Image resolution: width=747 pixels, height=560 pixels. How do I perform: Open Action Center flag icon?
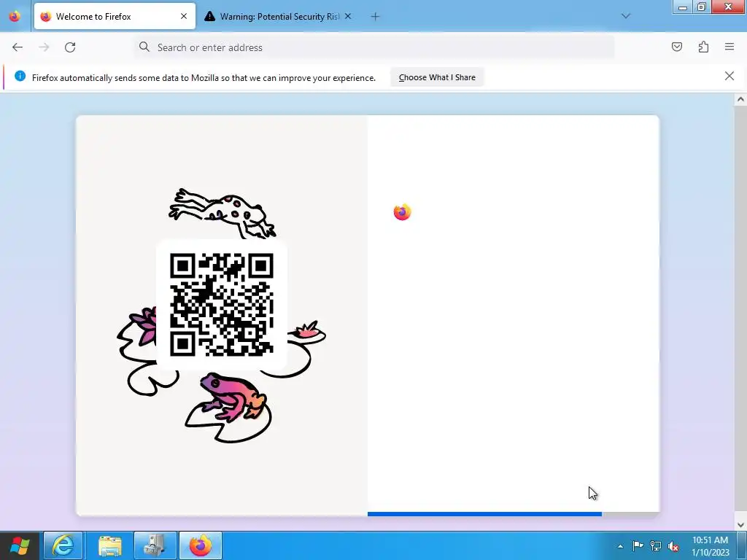[x=638, y=545]
